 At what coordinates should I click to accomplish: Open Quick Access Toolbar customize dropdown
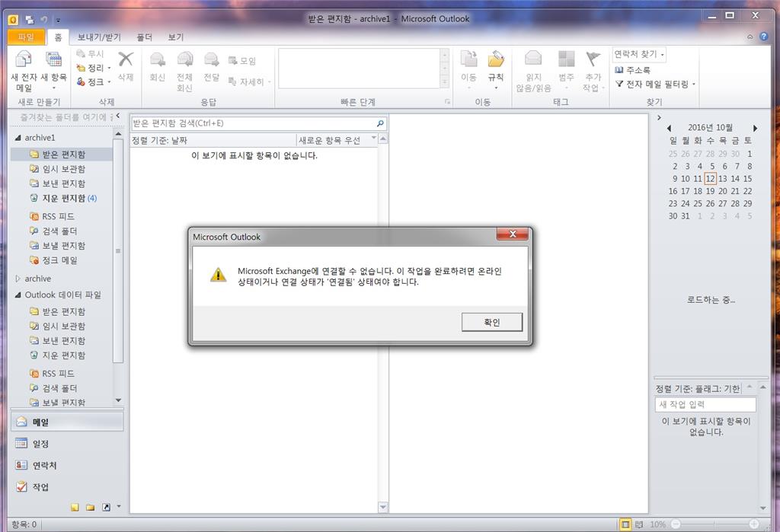pos(58,20)
